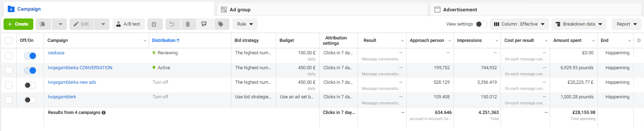
Task: Click the Bid strategy column header
Action: [247, 40]
